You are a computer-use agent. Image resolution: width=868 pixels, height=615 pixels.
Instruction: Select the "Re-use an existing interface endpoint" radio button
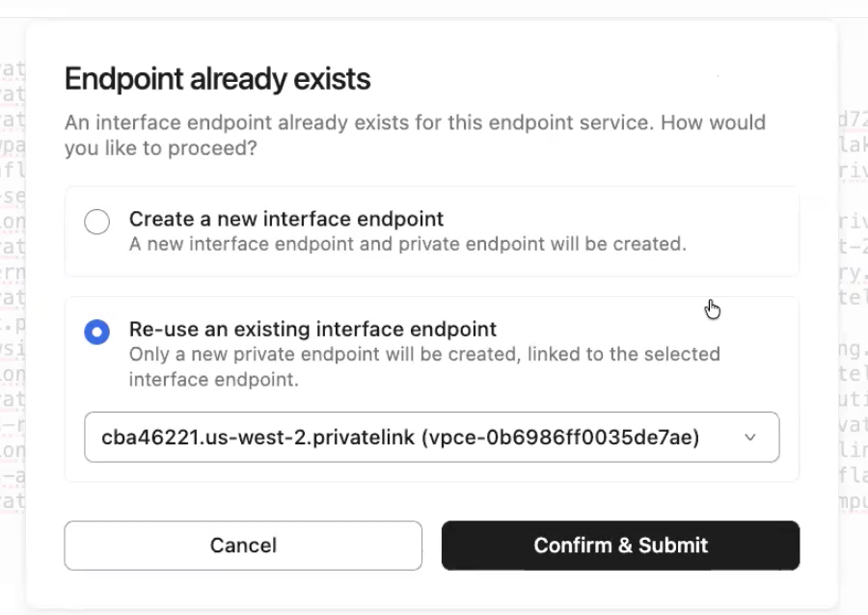tap(96, 331)
